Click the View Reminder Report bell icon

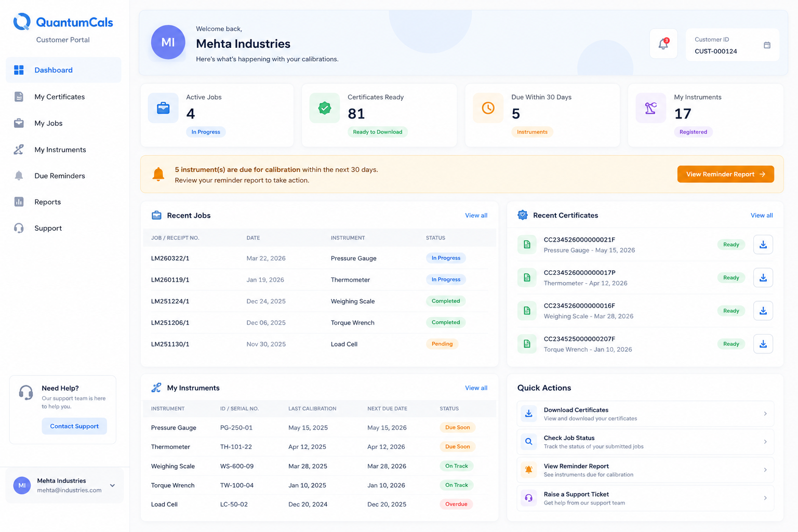528,470
